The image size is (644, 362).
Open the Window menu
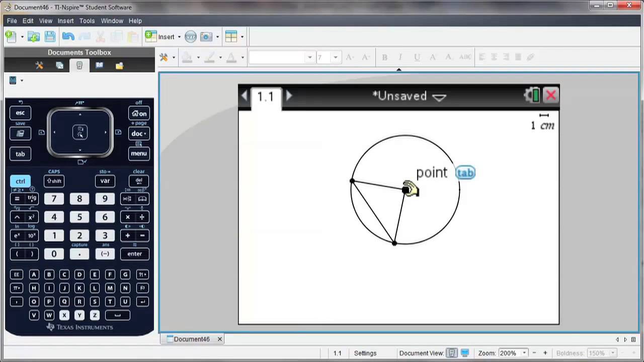(112, 21)
